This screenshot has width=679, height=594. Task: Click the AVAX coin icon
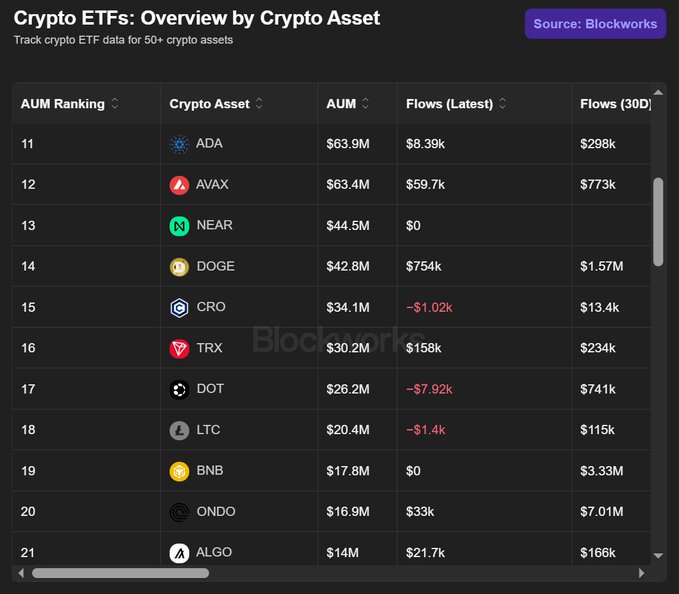(x=179, y=185)
